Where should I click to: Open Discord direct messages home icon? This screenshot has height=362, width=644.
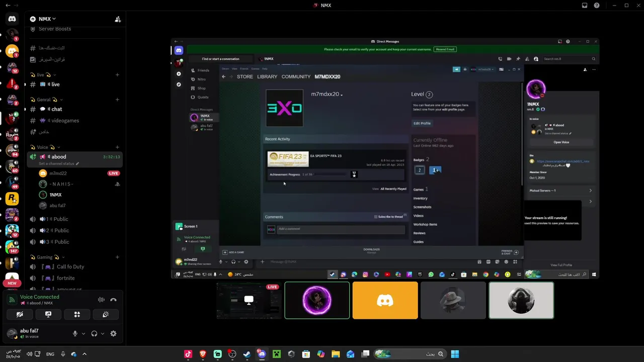pyautogui.click(x=12, y=19)
